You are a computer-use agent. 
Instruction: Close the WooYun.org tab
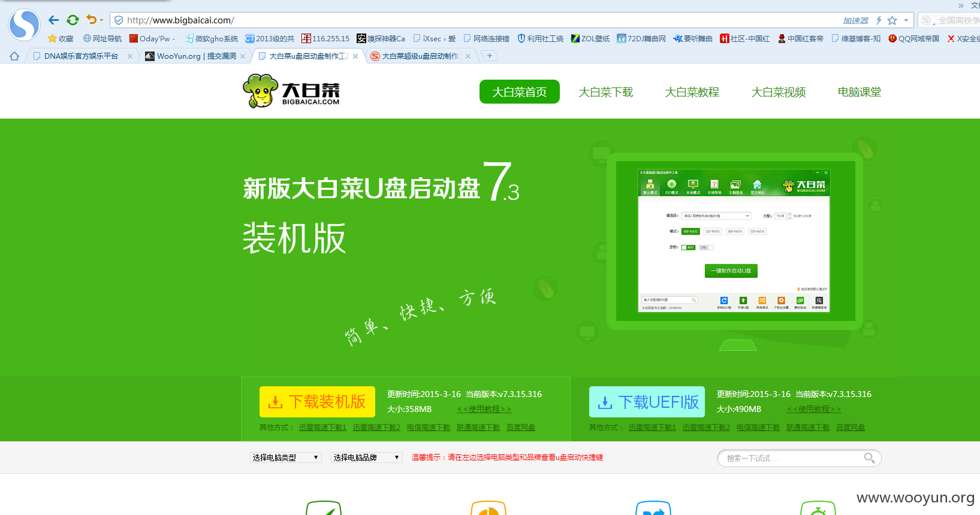coord(242,56)
